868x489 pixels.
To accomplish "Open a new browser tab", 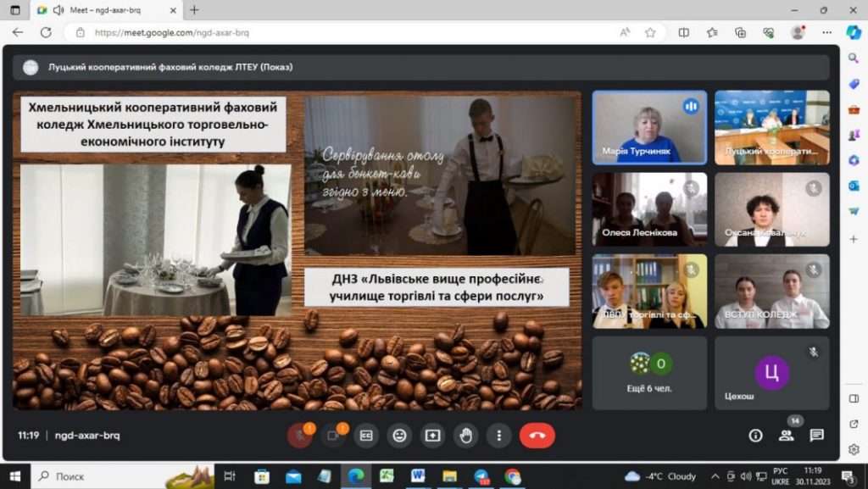I will [x=194, y=10].
